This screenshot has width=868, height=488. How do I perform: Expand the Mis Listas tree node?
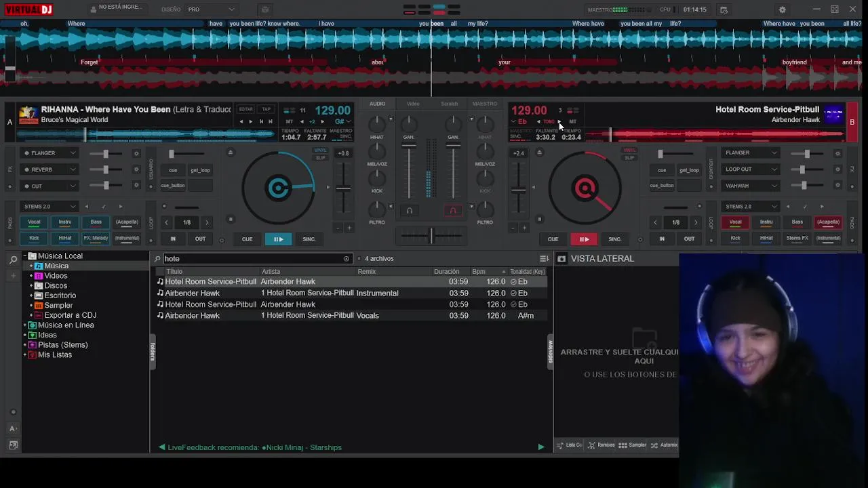coord(25,355)
